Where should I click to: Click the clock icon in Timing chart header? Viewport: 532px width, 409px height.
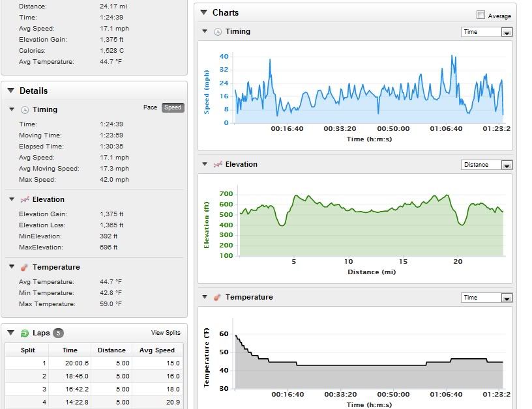coord(218,32)
